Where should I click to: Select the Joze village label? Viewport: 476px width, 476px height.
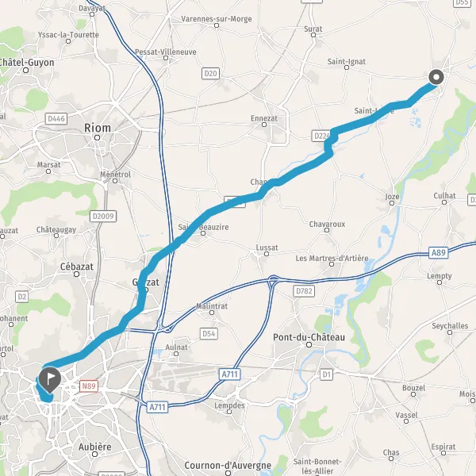pyautogui.click(x=392, y=197)
